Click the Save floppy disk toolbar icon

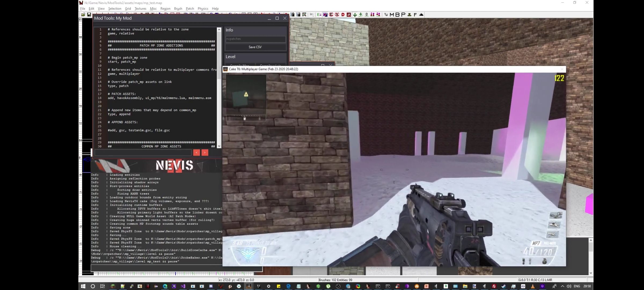(89, 15)
